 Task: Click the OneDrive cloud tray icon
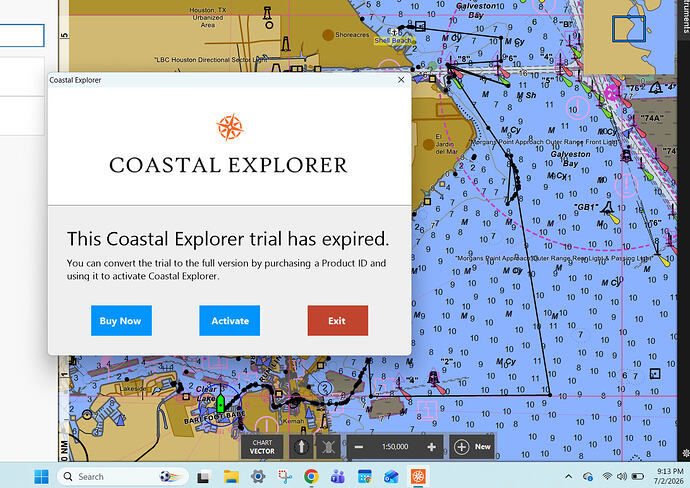587,477
